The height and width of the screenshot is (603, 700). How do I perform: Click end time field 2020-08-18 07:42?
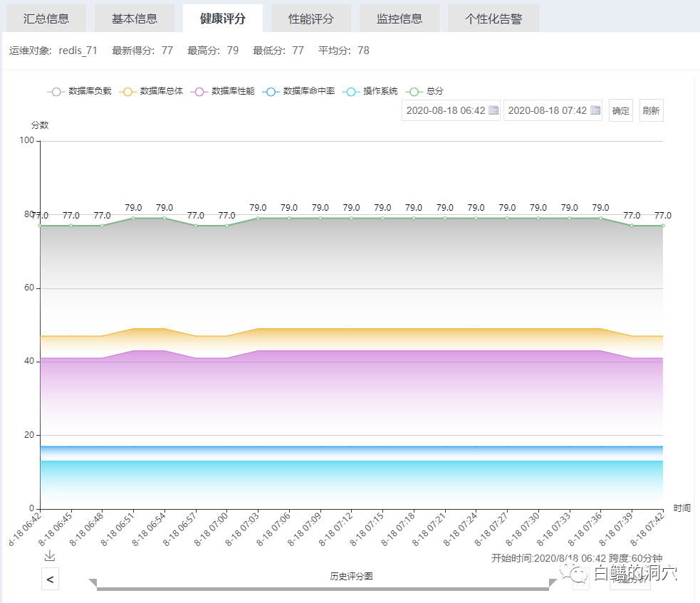547,110
